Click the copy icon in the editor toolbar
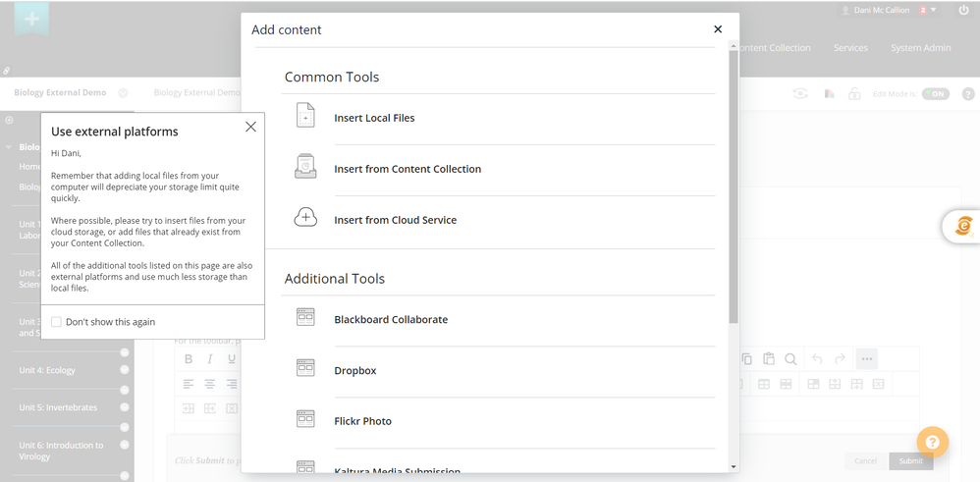Screen dimensions: 980x482 (747, 359)
